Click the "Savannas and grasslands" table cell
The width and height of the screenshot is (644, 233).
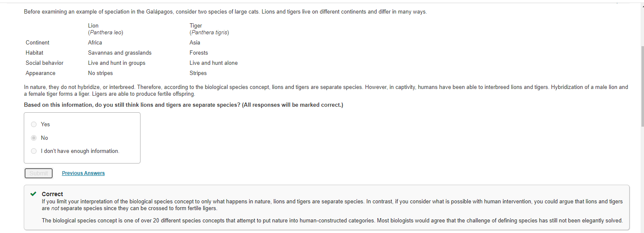pyautogui.click(x=120, y=53)
